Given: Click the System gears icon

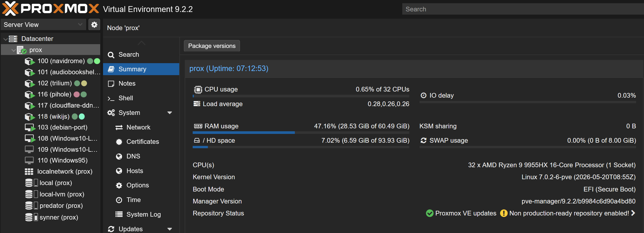Looking at the screenshot, I should click(x=111, y=113).
